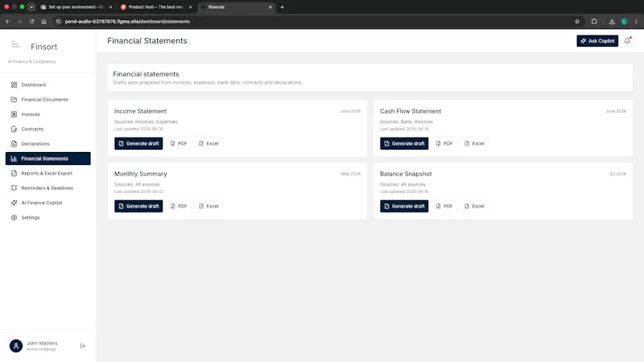Click the Finsort logo text
Viewport: 644px width, 362px height.
pos(44,47)
